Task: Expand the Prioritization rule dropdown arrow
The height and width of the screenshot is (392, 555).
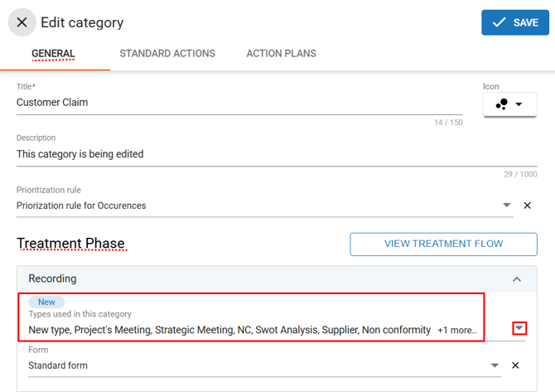Action: click(507, 206)
